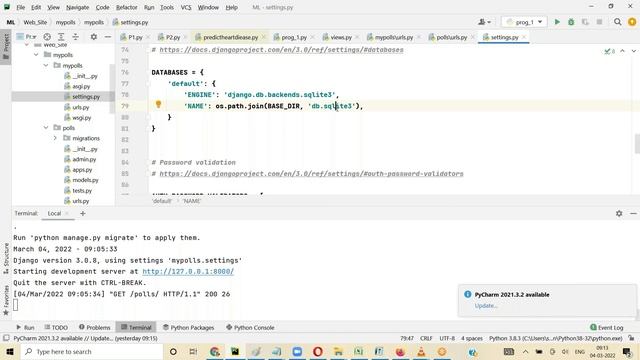Go to the next highlighted problem arrow
Screen dimensions: 640x360
(633, 51)
